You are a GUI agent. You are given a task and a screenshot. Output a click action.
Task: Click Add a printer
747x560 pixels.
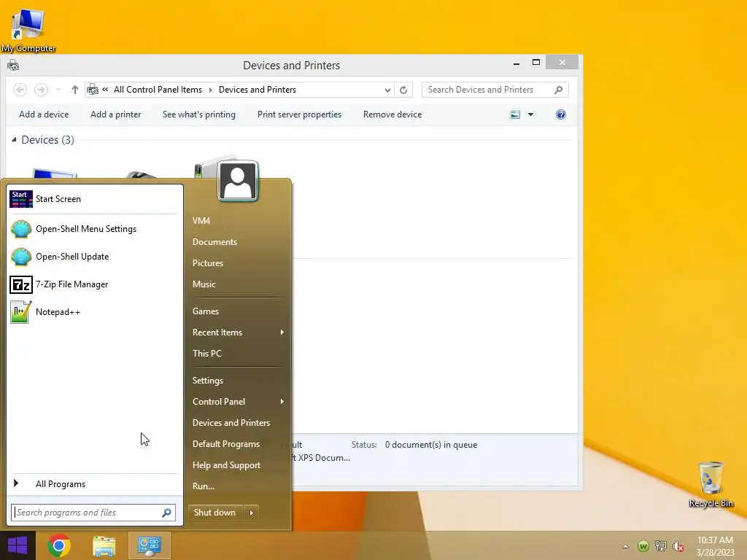click(x=116, y=114)
